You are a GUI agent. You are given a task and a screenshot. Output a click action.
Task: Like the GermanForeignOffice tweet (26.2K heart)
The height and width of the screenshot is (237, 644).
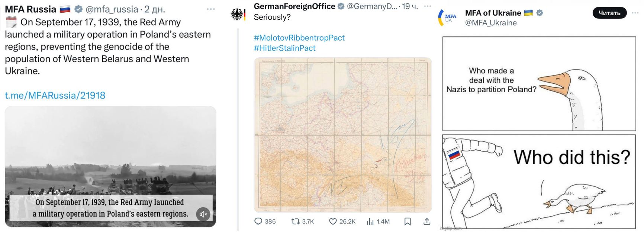point(333,221)
